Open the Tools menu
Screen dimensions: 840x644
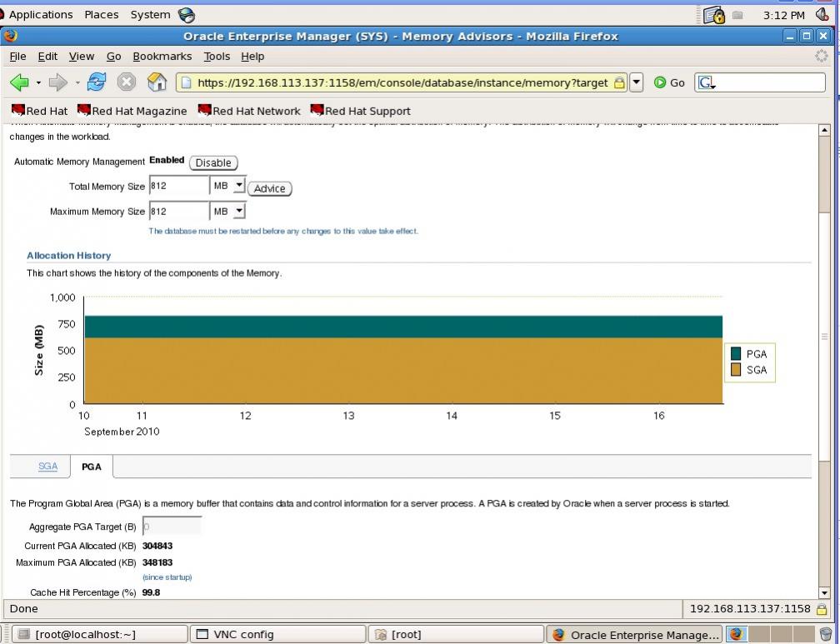pos(217,57)
